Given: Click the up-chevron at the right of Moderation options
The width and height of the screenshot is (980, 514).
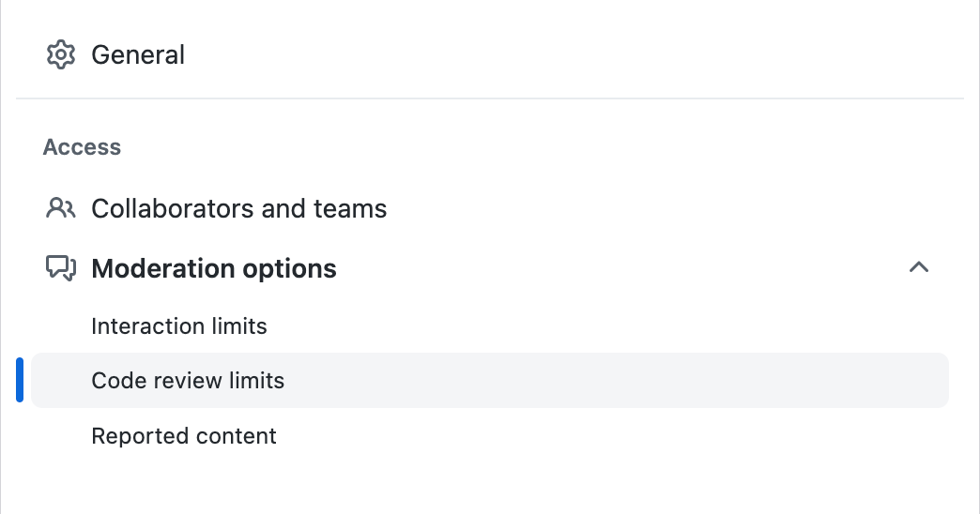Looking at the screenshot, I should 919,268.
